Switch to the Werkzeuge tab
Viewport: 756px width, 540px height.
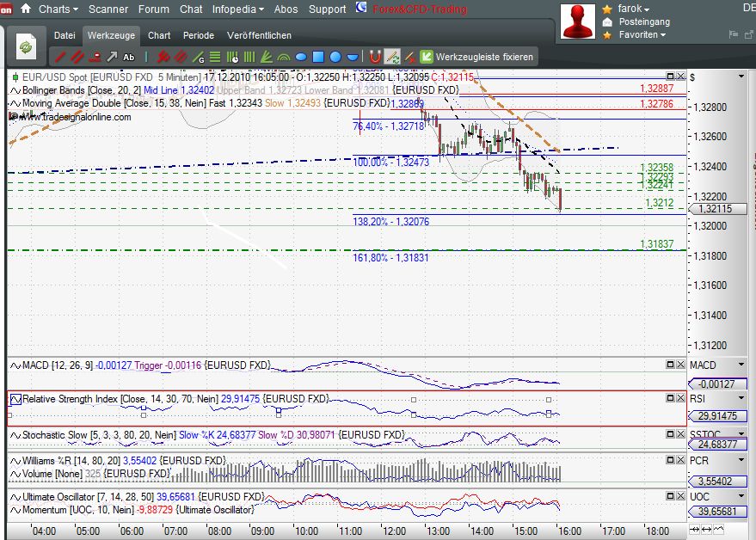111,35
